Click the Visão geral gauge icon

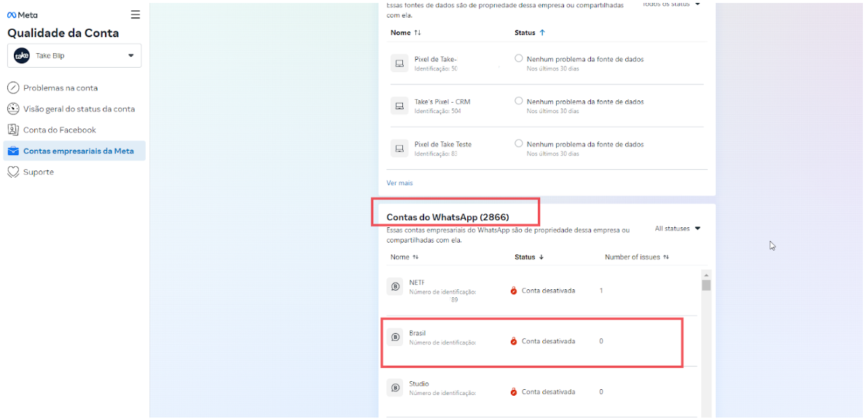[12, 109]
